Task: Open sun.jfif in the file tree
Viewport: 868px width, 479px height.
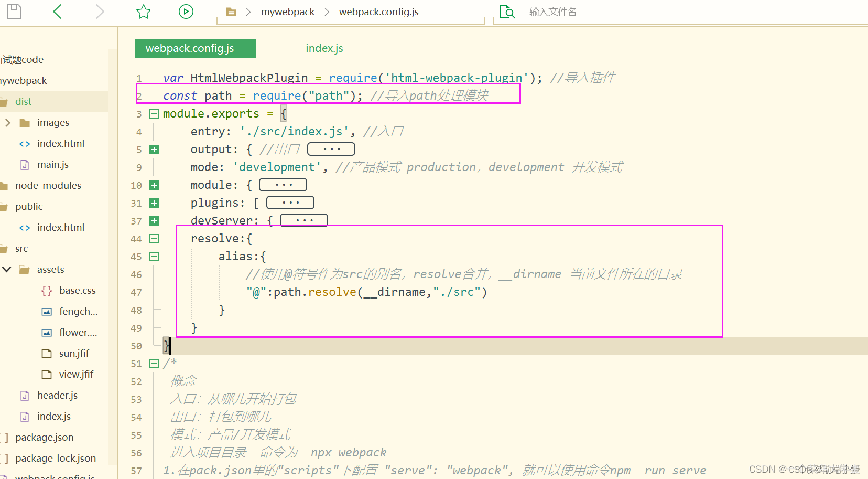Action: pos(74,353)
